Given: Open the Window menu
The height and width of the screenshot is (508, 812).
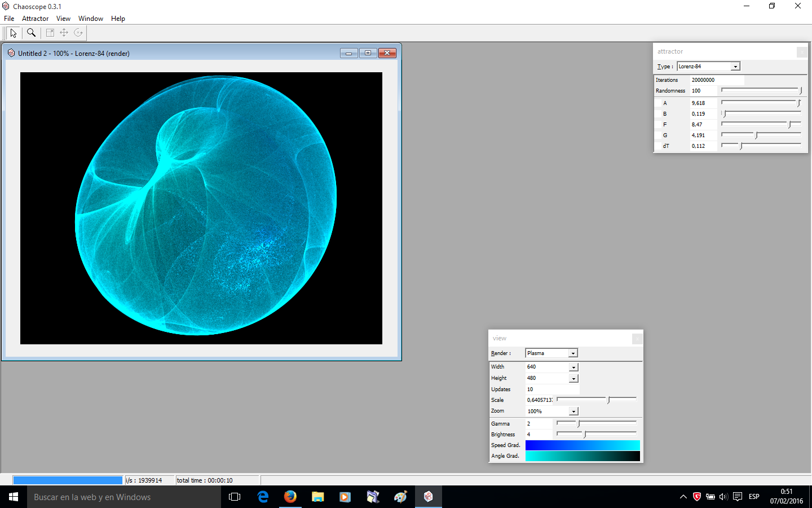Looking at the screenshot, I should pos(91,19).
